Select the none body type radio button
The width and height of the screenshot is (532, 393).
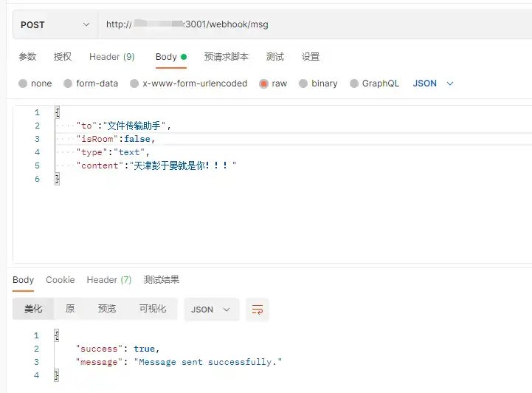(x=23, y=83)
